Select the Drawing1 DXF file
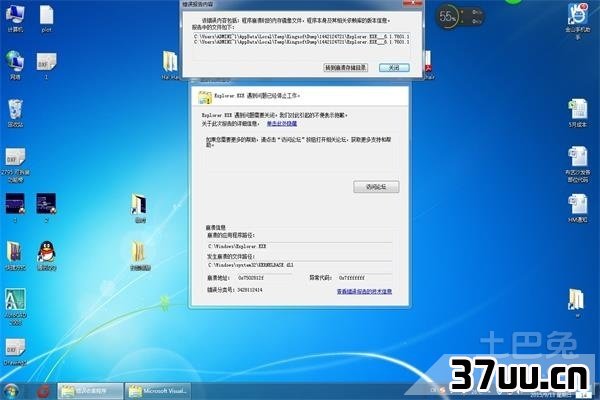 pos(15,351)
